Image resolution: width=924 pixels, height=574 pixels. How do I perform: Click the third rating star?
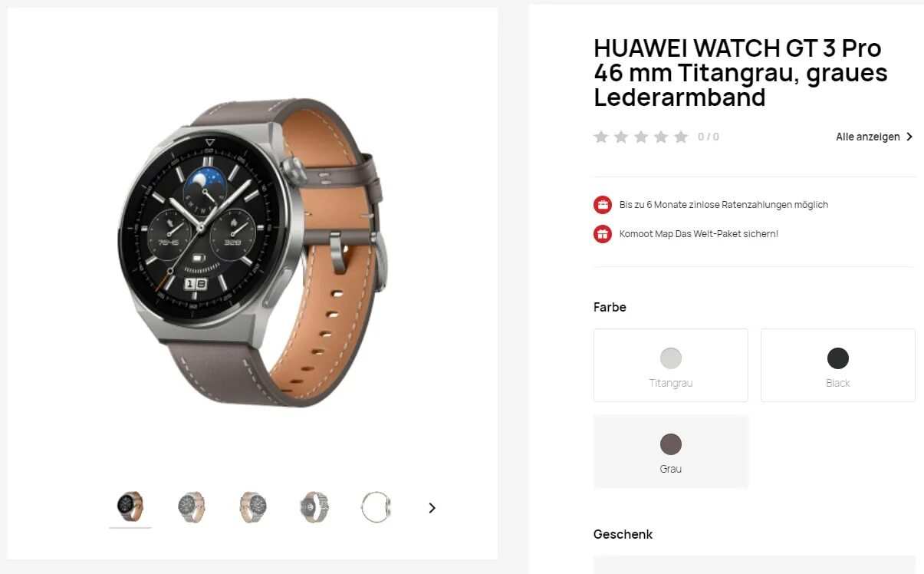tap(641, 137)
